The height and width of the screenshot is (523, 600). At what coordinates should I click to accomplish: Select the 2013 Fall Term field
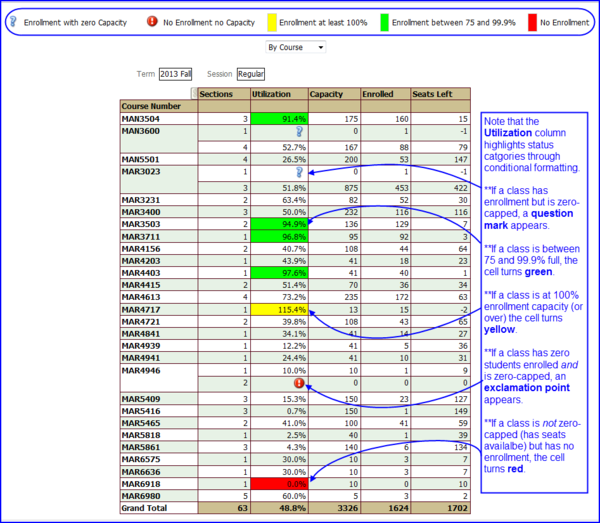click(175, 74)
